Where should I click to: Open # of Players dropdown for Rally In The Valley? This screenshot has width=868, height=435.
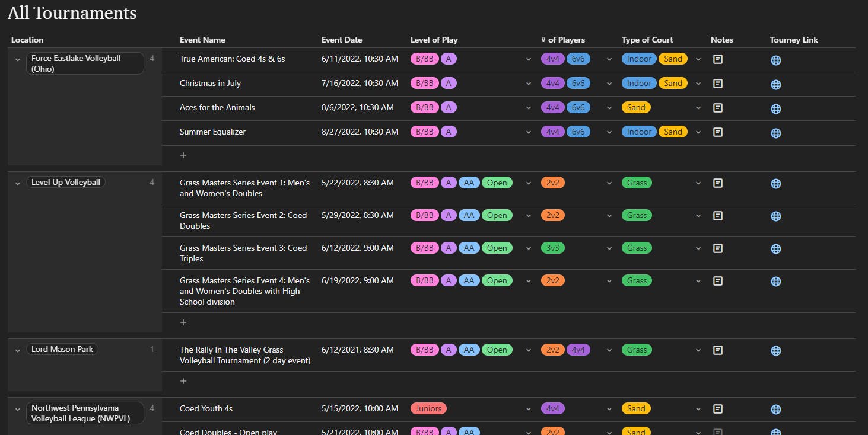(609, 350)
